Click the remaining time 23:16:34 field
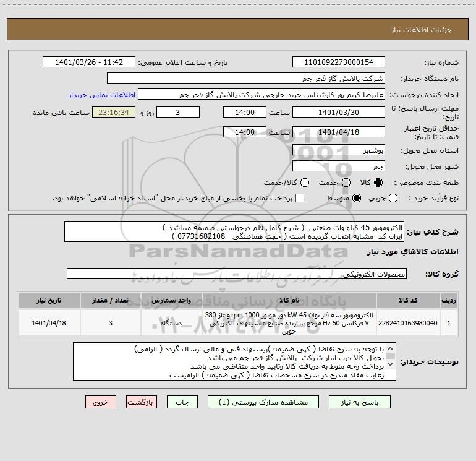Viewport: 476px width, 461px height. pos(114,112)
